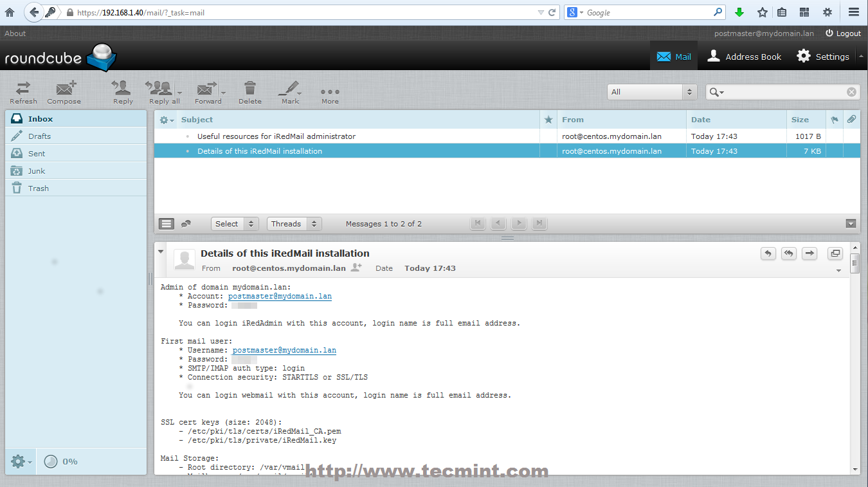The image size is (868, 487).
Task: Toggle the preview pane arrow button
Action: 851,224
